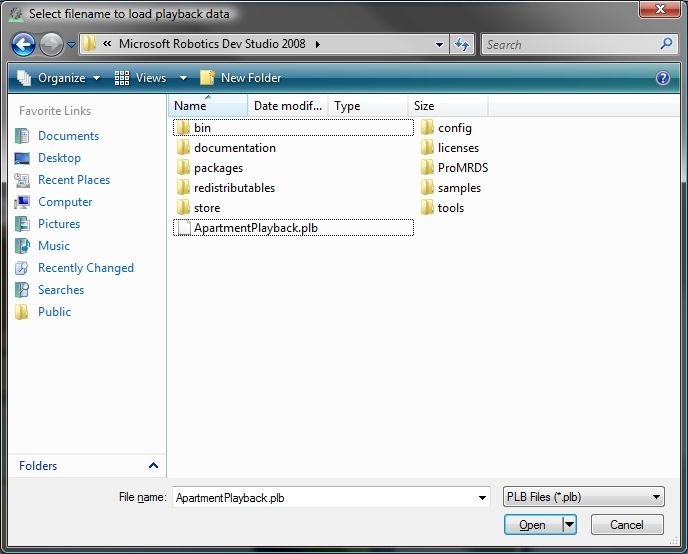Click the Computer monitor icon

(22, 202)
